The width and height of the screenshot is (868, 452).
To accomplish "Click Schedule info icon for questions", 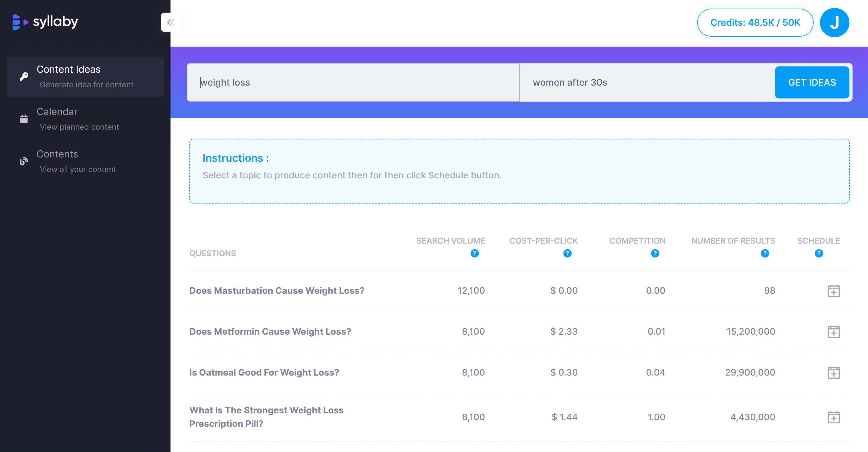I will pyautogui.click(x=819, y=253).
